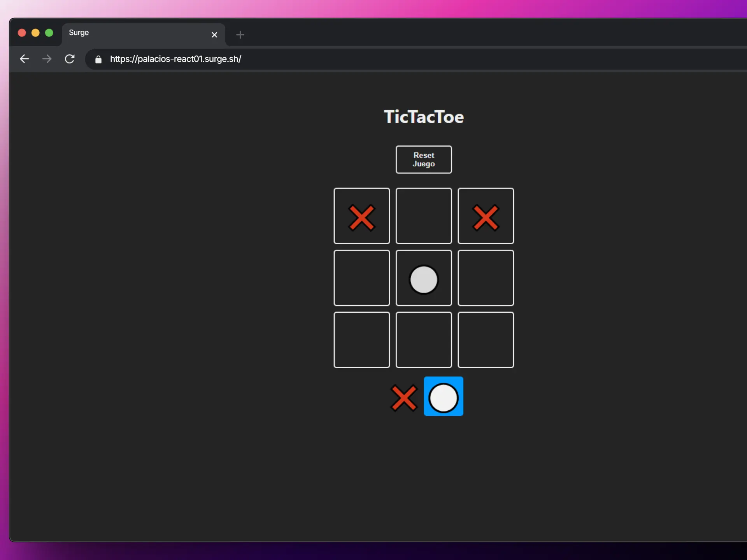Click the lock icon in the address bar

click(98, 59)
